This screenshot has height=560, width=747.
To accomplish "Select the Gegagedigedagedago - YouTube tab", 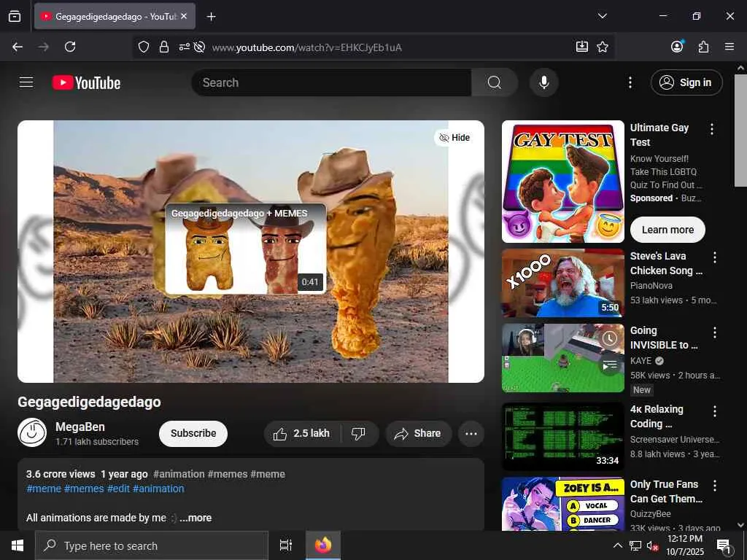I will 115,16.
